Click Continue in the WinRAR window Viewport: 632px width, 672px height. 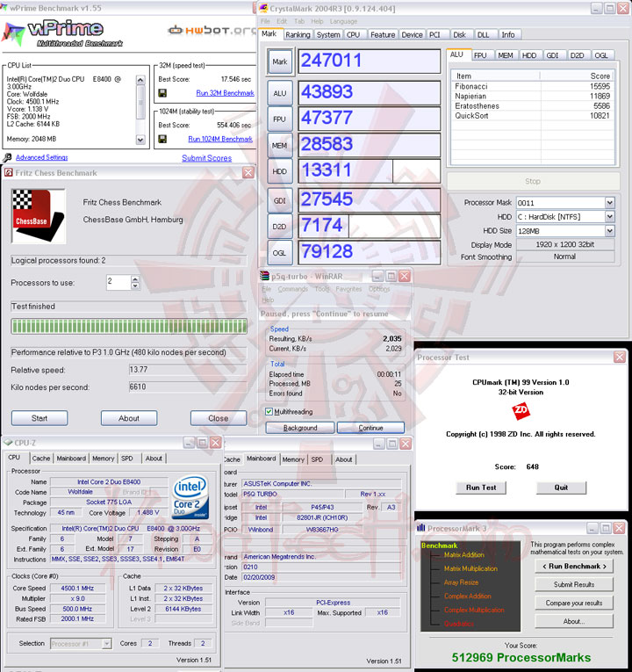pos(370,428)
